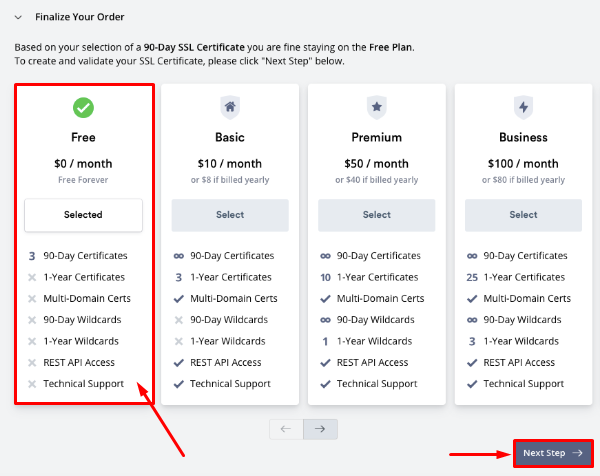Screen dimensions: 600x476
Task: Click the Business $100 / month price
Action: pyautogui.click(x=523, y=164)
